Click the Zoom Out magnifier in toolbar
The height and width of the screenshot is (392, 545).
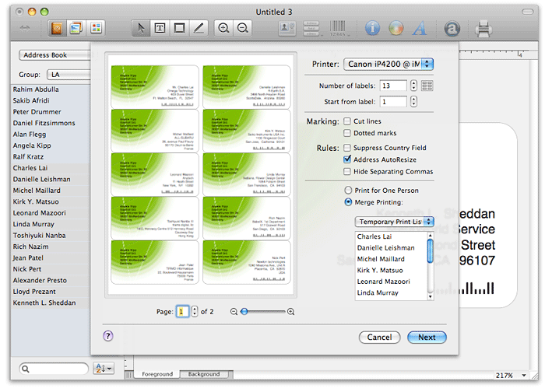(243, 28)
